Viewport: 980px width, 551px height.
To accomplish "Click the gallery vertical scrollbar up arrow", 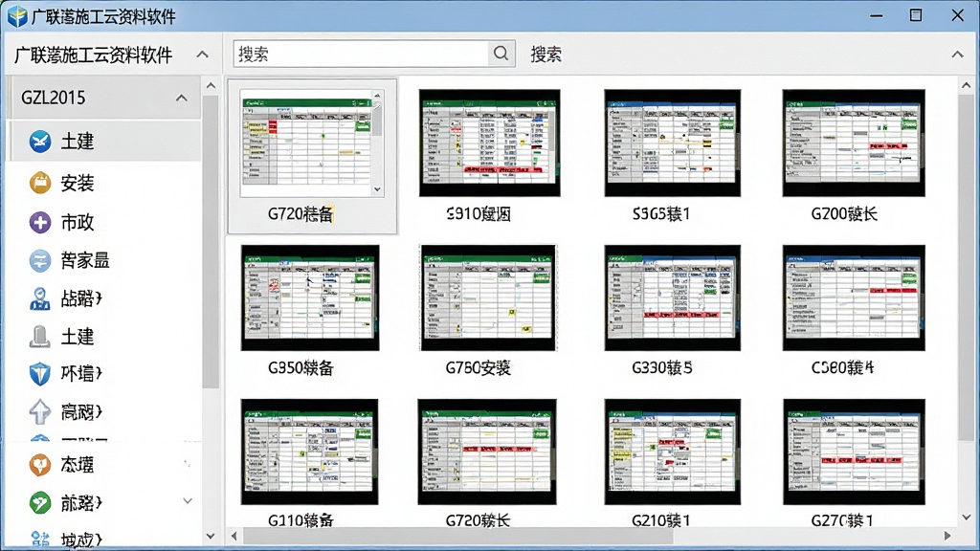I will (967, 85).
